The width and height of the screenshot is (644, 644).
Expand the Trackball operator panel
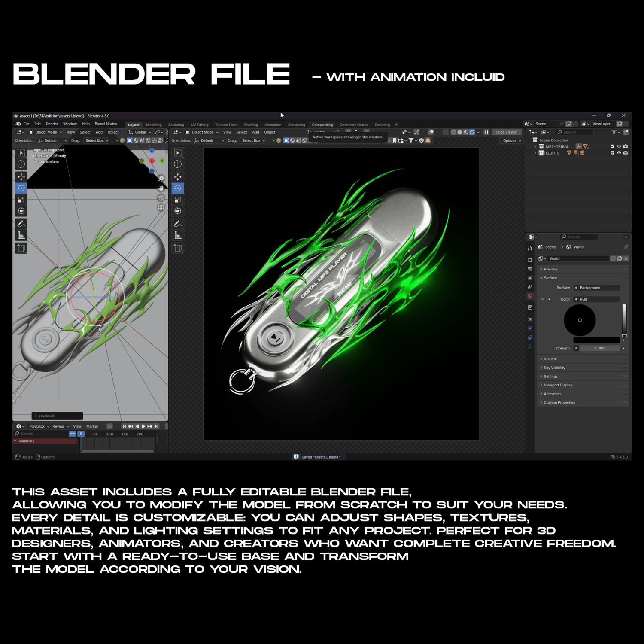coord(57,416)
